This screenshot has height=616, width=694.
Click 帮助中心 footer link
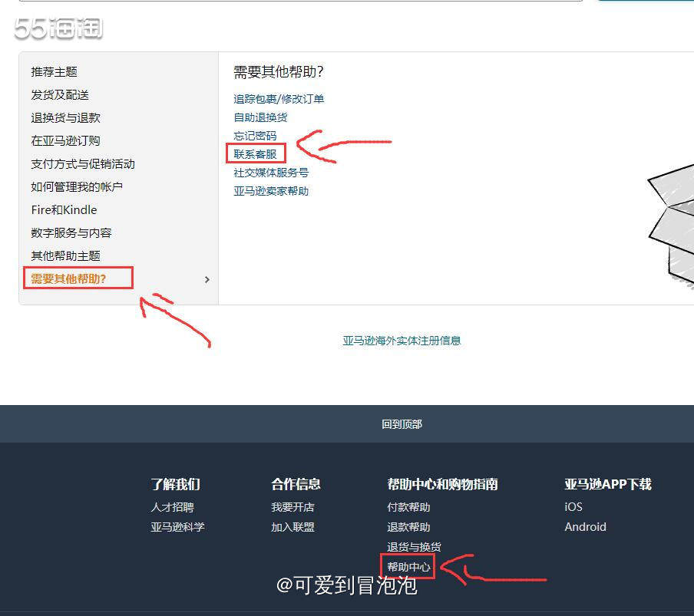click(x=408, y=566)
